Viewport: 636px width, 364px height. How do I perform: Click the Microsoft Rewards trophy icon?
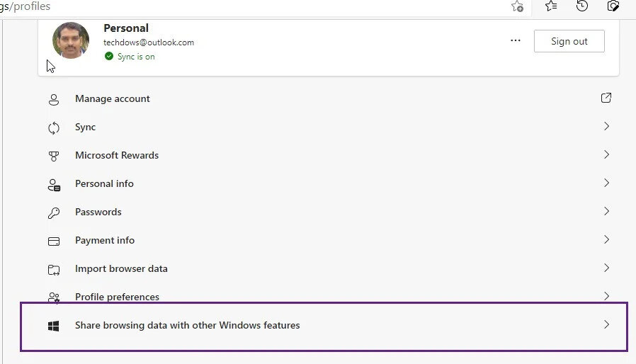[x=54, y=157]
